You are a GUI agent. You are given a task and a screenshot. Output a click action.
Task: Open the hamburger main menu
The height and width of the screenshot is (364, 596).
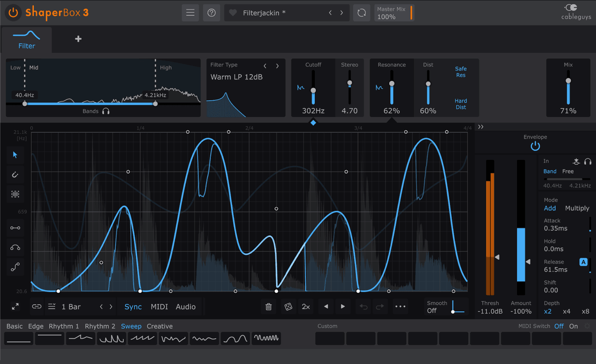(190, 13)
